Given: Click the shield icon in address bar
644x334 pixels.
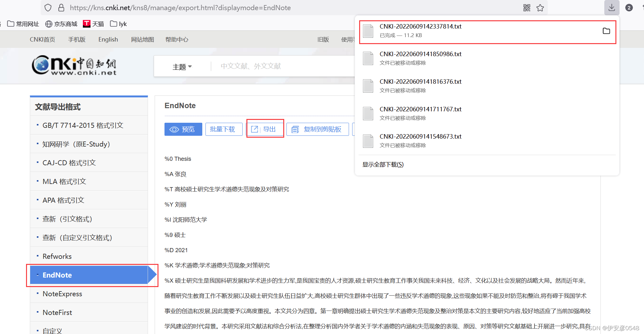Looking at the screenshot, I should click(x=47, y=7).
